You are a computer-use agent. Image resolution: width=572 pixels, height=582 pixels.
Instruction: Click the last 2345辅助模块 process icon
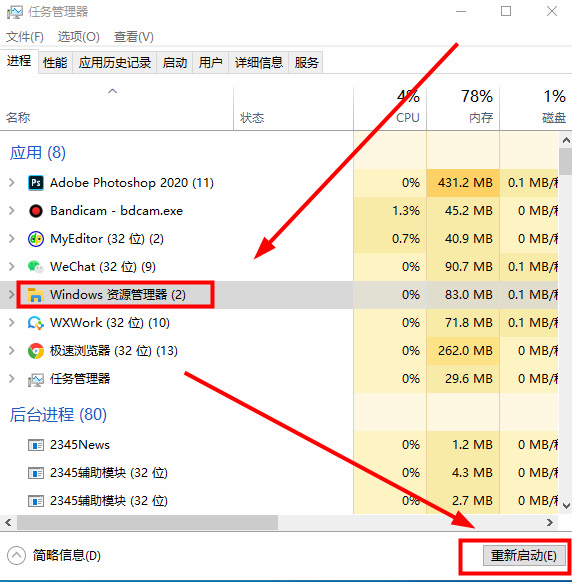[x=36, y=501]
